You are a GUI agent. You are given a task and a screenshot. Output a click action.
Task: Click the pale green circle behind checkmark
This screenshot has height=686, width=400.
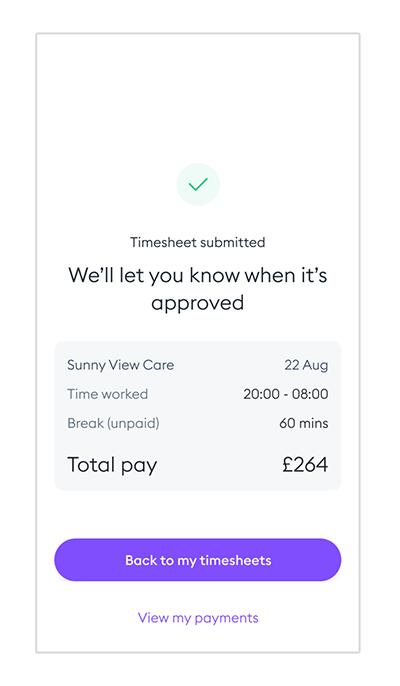pos(198,184)
